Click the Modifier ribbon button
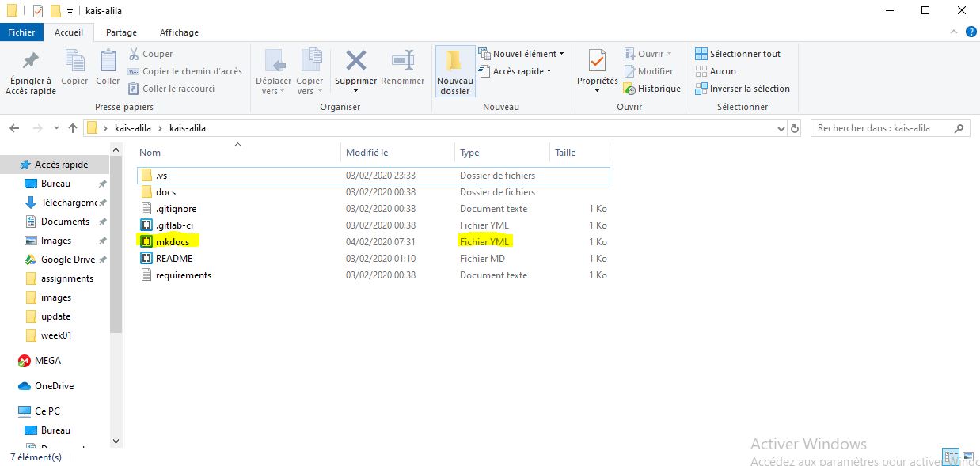Screen dimensions: 980x466 [648, 71]
